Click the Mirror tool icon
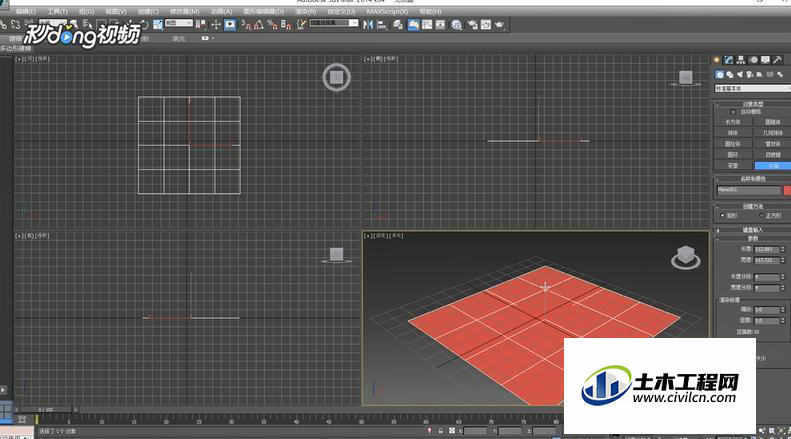The image size is (791, 439). 368,24
